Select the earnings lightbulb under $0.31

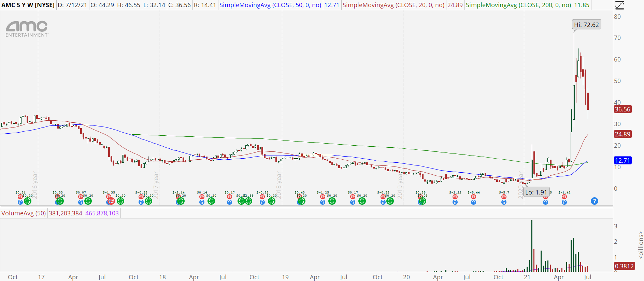pos(20,202)
